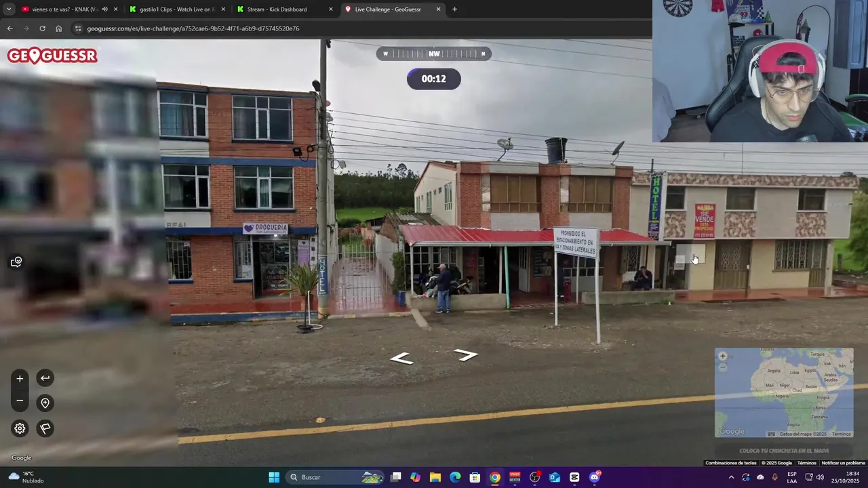Click Nigeria on the guess mini-map

tap(783, 396)
